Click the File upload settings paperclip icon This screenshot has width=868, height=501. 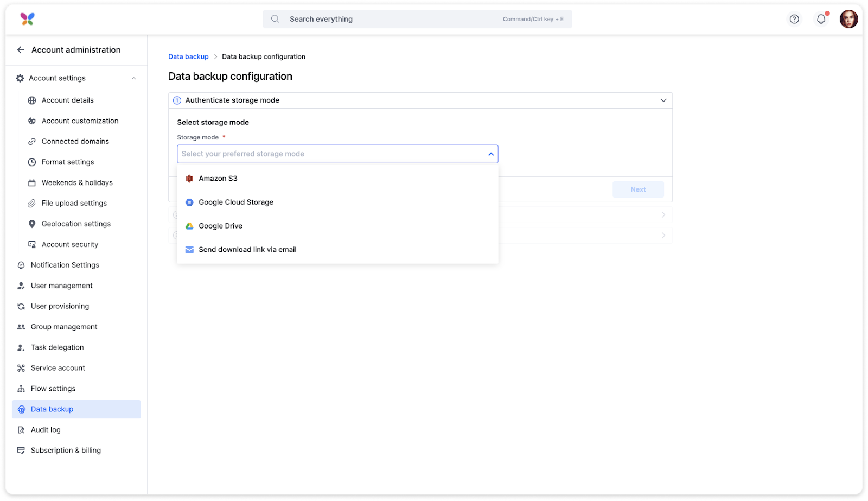pyautogui.click(x=32, y=204)
